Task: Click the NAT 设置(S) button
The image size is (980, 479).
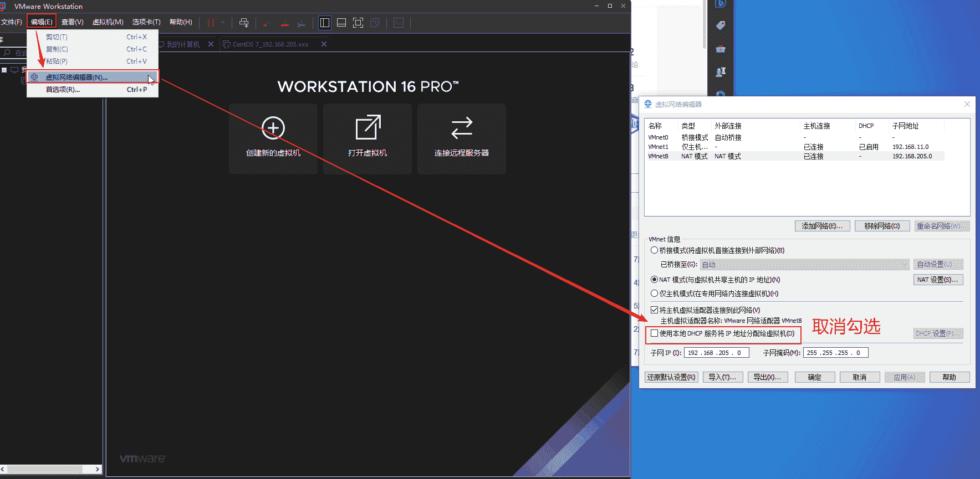Action: 937,280
